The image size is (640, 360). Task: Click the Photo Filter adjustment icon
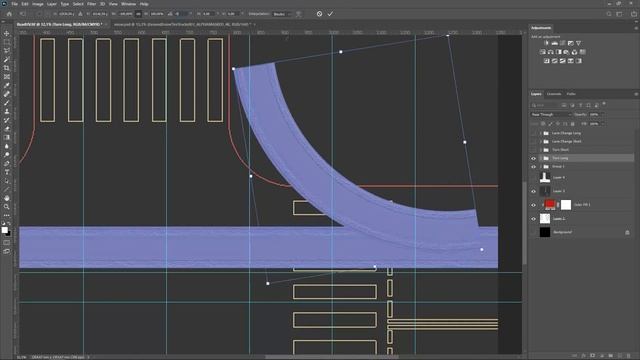[x=567, y=52]
